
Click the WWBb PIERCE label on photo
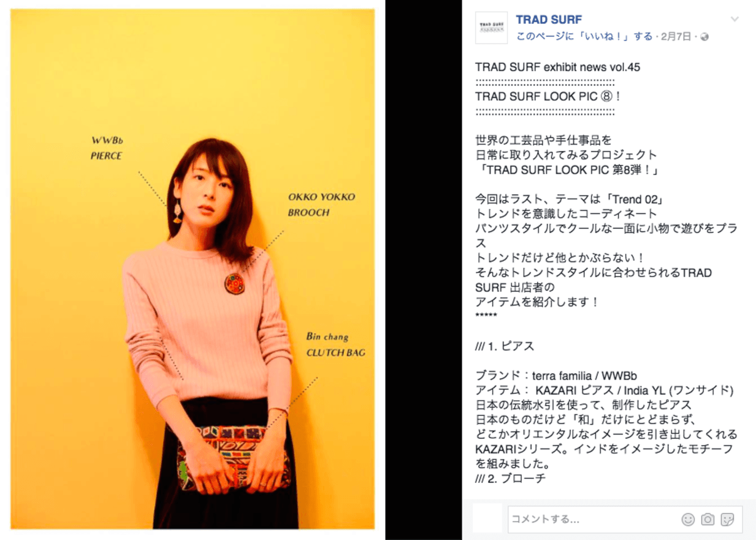point(107,148)
